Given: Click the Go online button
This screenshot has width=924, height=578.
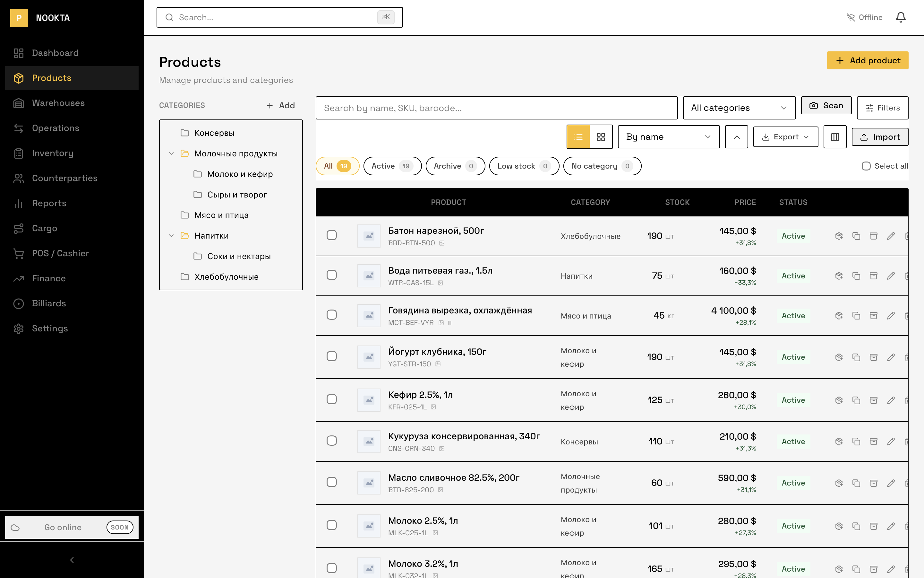Looking at the screenshot, I should point(72,528).
